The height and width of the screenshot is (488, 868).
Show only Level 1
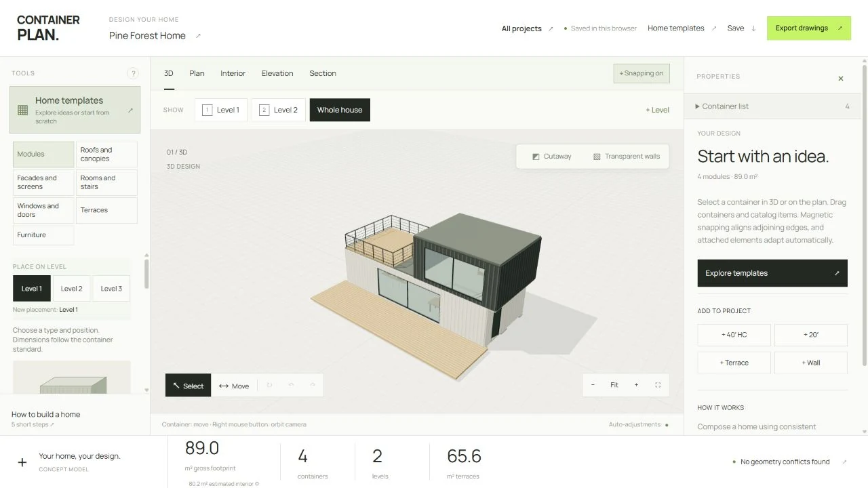(x=221, y=110)
